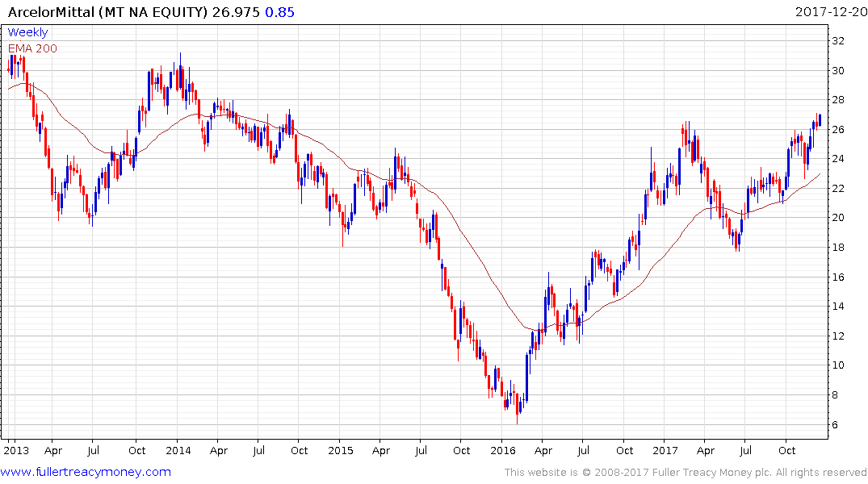Click the EMA 200 legend label
This screenshot has width=868, height=484.
click(32, 48)
